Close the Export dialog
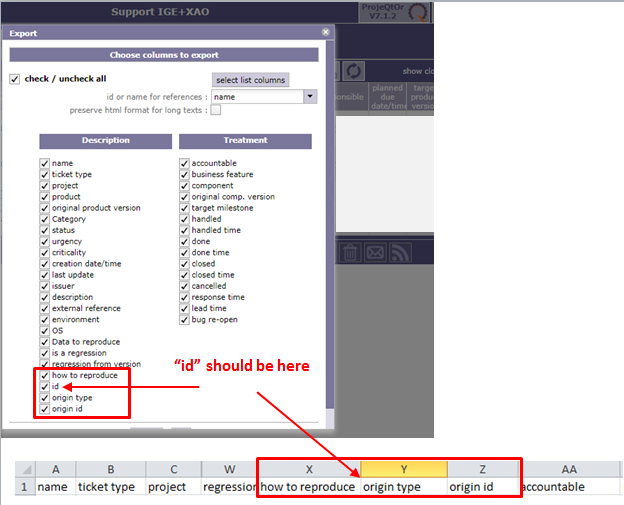Screen dimensions: 624x505 (325, 32)
